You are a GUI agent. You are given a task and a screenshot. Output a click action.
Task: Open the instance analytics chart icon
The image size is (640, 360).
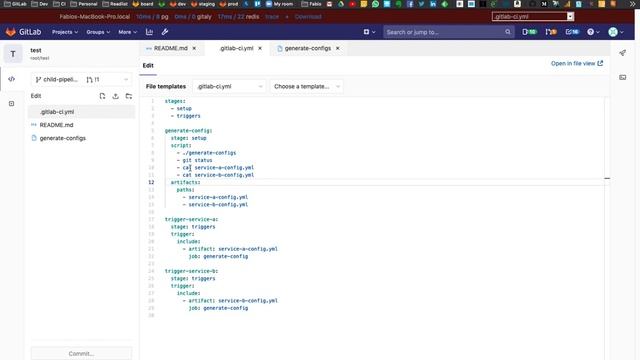149,32
